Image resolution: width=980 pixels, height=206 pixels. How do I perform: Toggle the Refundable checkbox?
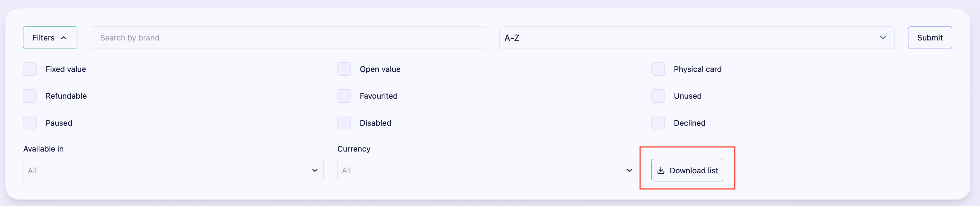30,96
